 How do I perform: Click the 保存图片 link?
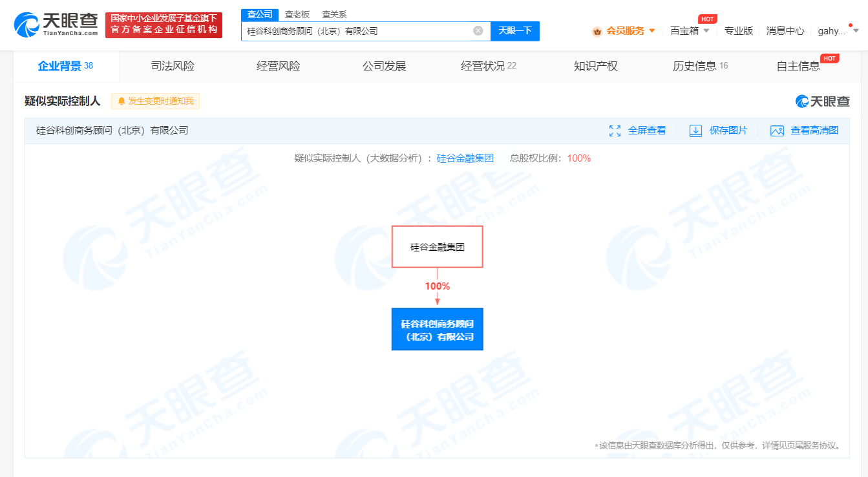pyautogui.click(x=728, y=131)
